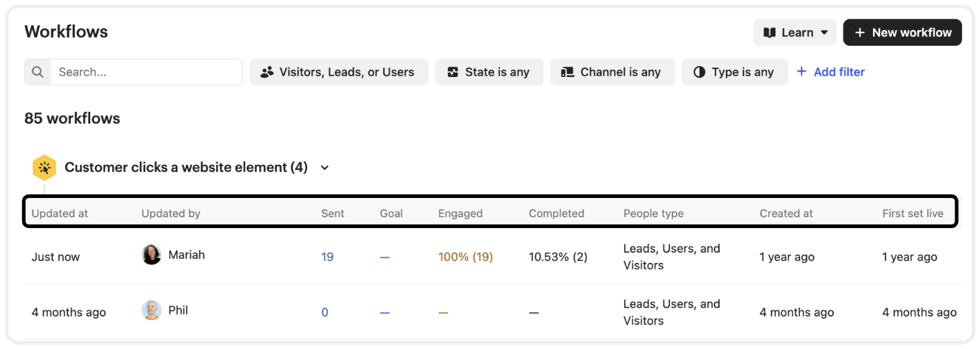Click the plus icon beside Add filter
This screenshot has height=349, width=980.
click(801, 72)
